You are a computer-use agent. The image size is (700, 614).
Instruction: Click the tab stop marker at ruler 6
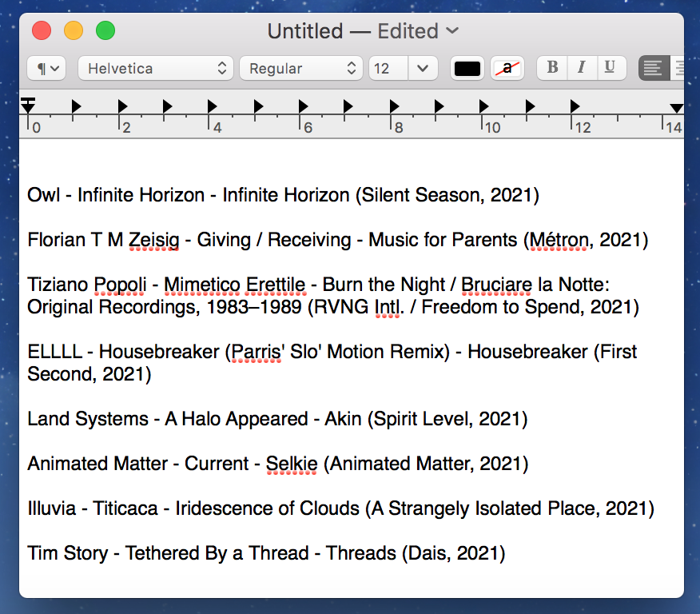(303, 106)
